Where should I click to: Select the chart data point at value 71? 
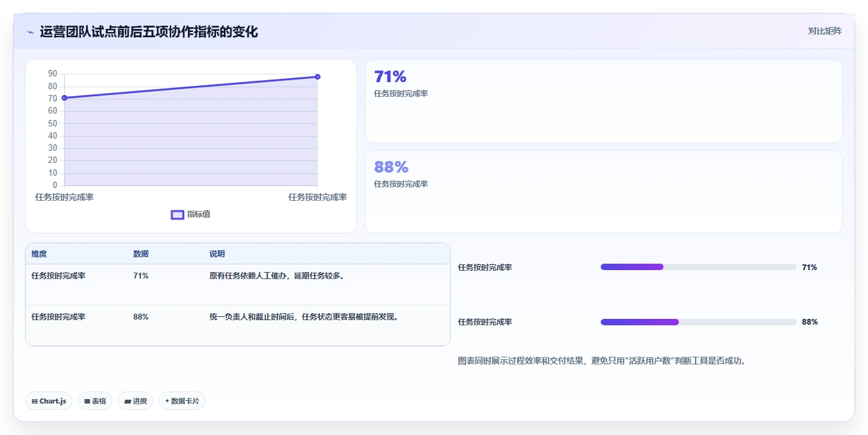[64, 98]
